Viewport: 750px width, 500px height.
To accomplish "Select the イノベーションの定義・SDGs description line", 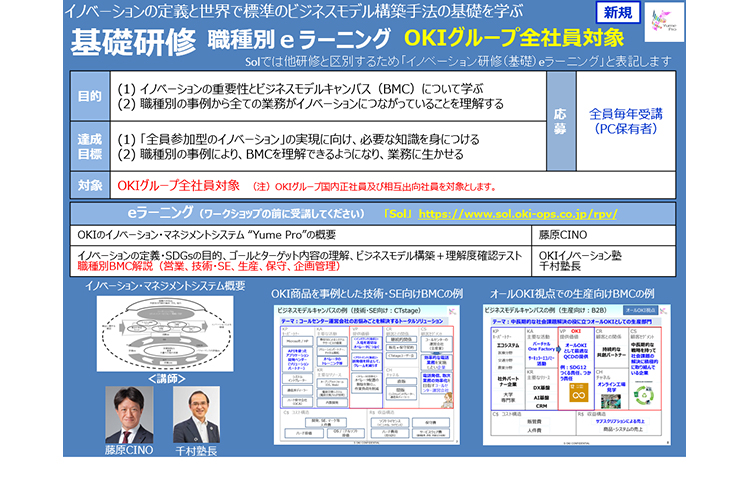I will [x=299, y=256].
